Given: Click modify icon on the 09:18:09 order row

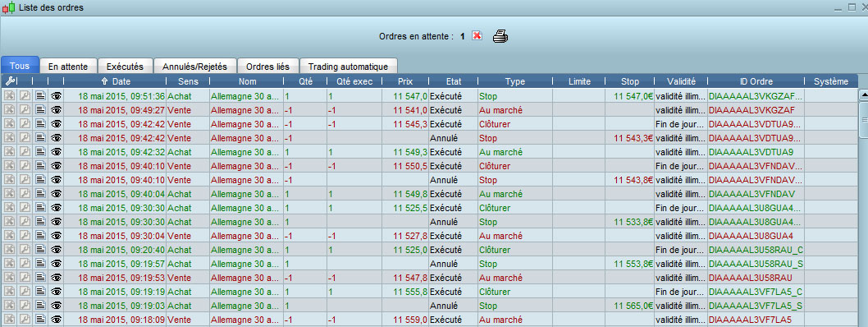Looking at the screenshot, I should (25, 320).
